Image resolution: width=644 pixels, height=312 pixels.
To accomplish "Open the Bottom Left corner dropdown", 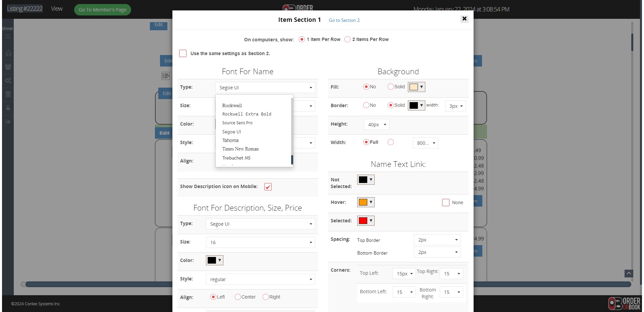I will (x=404, y=292).
